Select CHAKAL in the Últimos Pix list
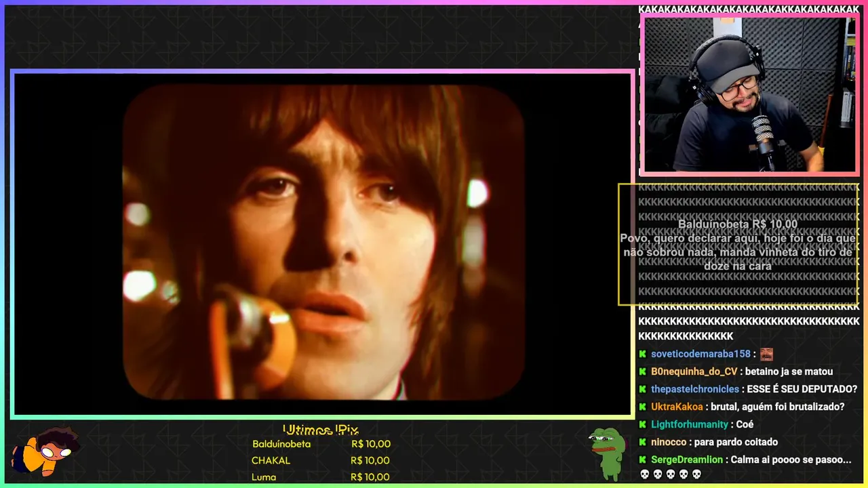Image resolution: width=868 pixels, height=488 pixels. coord(271,460)
